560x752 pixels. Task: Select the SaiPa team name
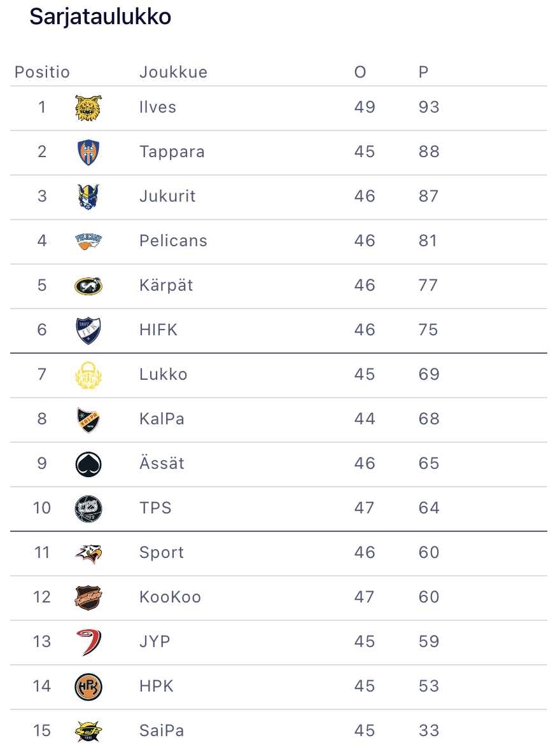(x=162, y=730)
